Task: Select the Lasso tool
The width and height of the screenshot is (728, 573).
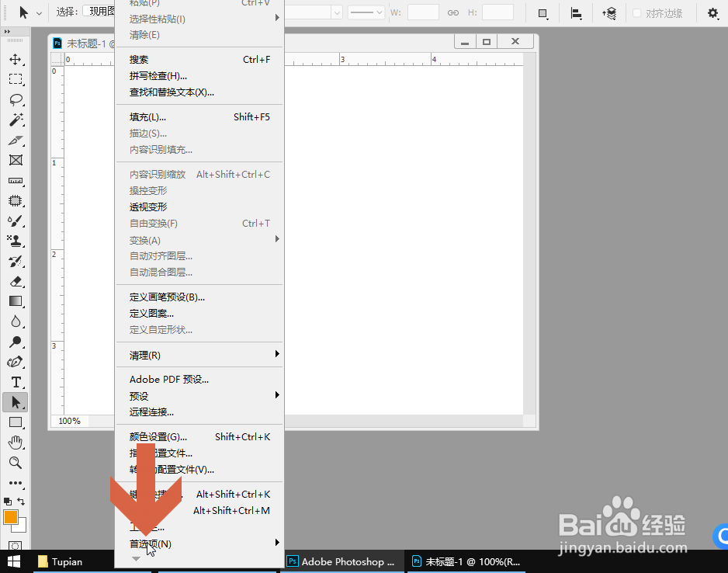Action: click(16, 99)
